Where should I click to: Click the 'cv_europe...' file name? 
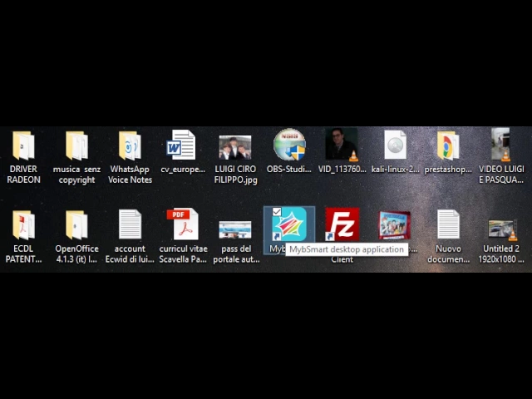183,169
